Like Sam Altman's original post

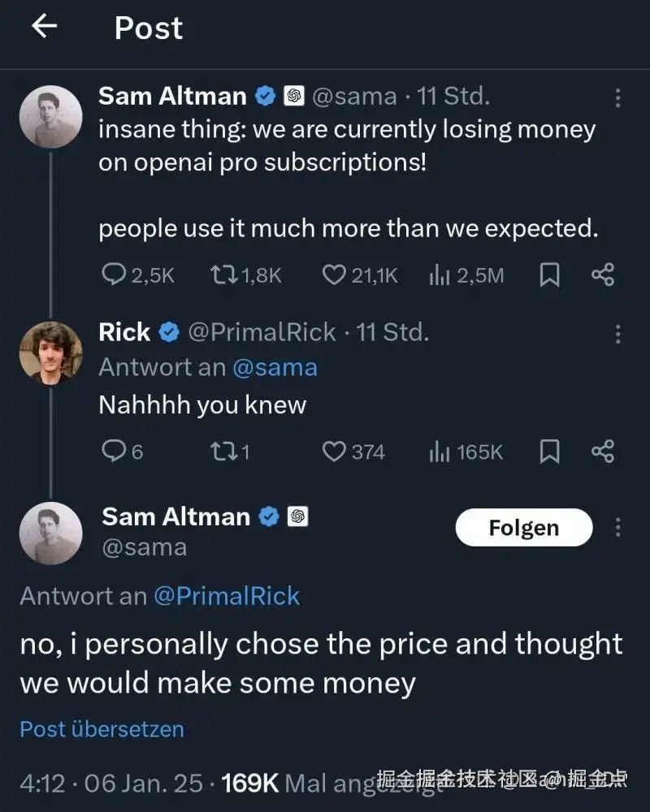tap(334, 276)
